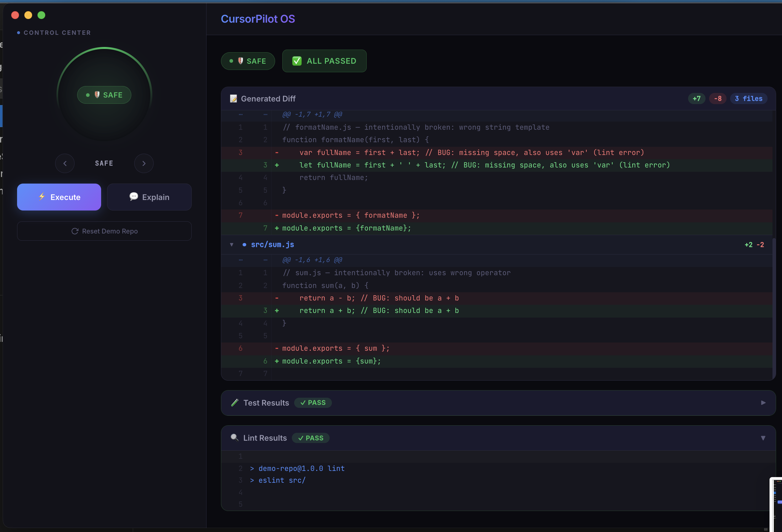Click the speech bubble Explain icon
782x532 pixels.
(x=134, y=196)
